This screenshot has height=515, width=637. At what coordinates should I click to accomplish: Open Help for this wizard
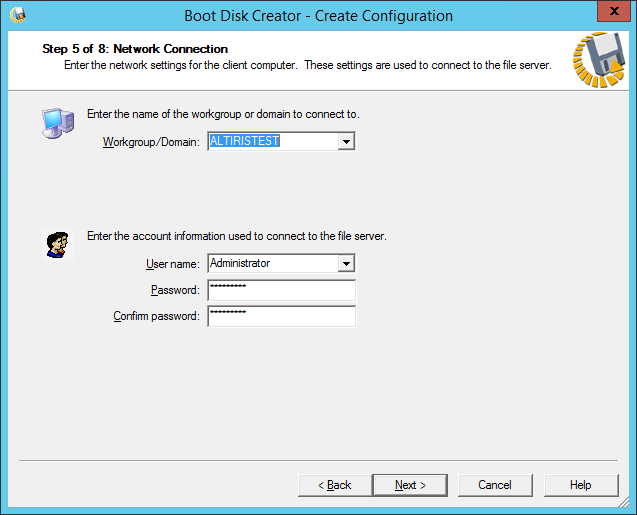click(580, 485)
